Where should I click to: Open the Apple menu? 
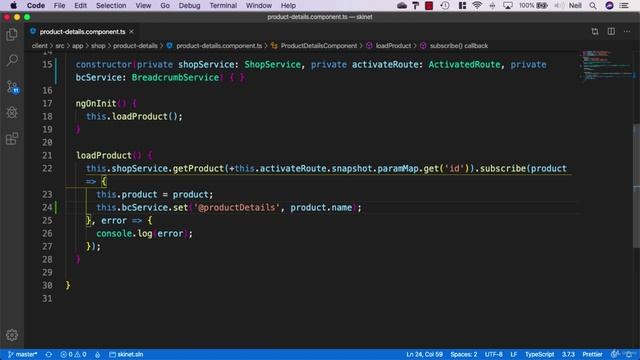tap(13, 5)
